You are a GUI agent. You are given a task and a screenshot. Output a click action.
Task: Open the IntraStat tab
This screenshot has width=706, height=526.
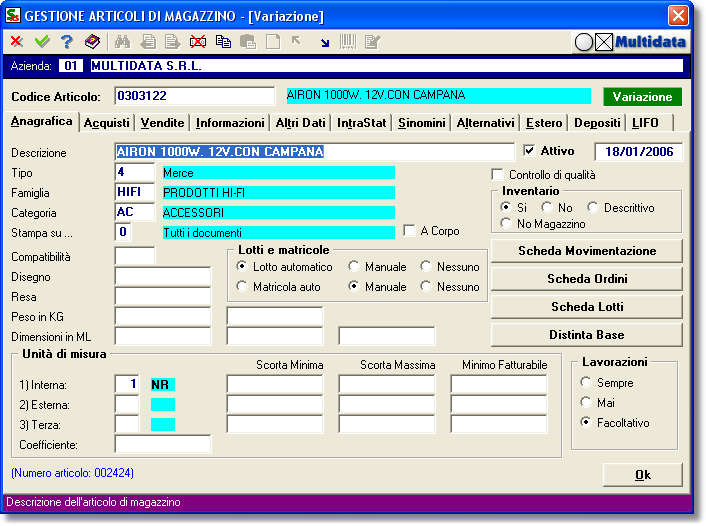click(x=362, y=123)
